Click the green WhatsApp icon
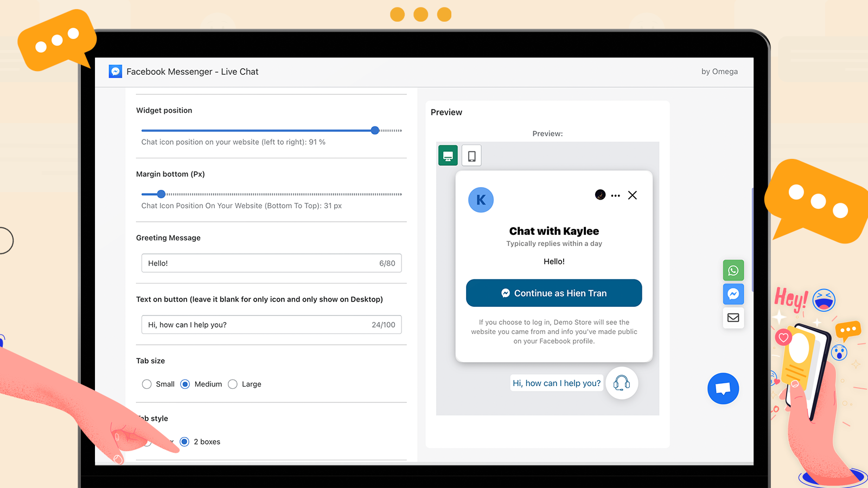The image size is (868, 488). (733, 271)
